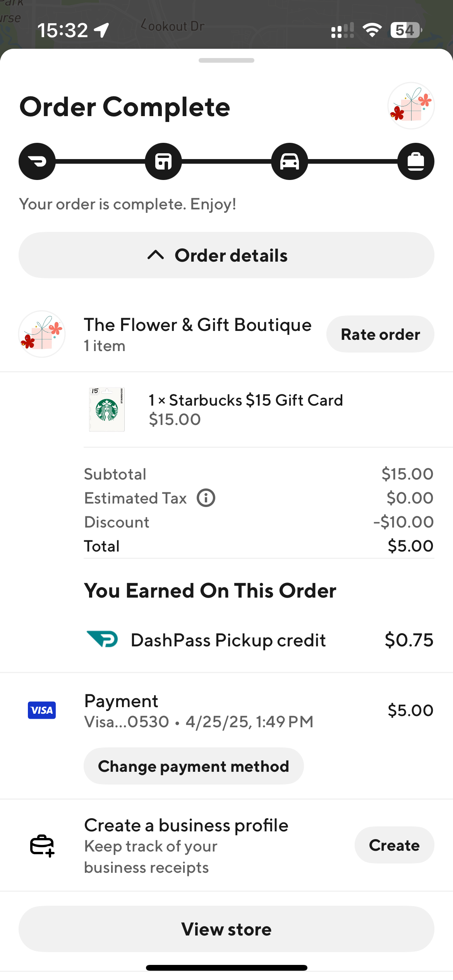The height and width of the screenshot is (980, 453).
Task: Tap the DoorDash order-placed progress icon
Action: point(37,161)
